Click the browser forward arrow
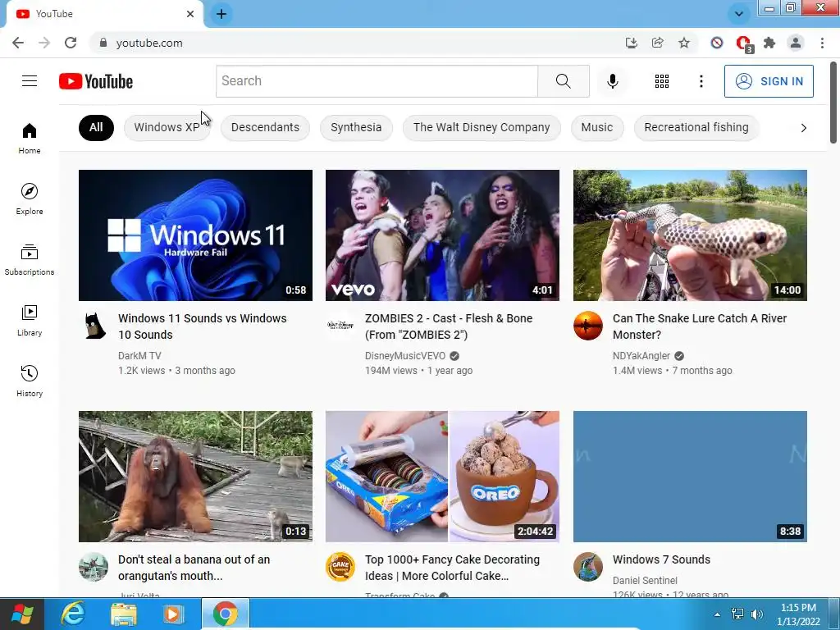 coord(44,43)
